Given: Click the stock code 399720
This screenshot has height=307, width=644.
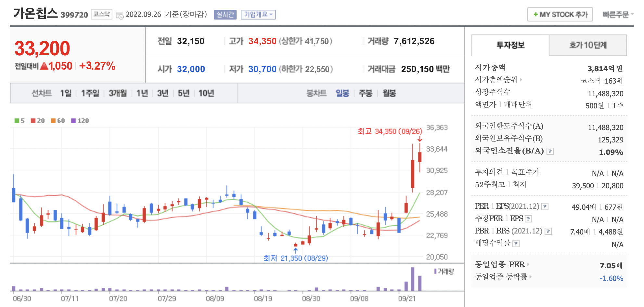Looking at the screenshot, I should pyautogui.click(x=74, y=15).
